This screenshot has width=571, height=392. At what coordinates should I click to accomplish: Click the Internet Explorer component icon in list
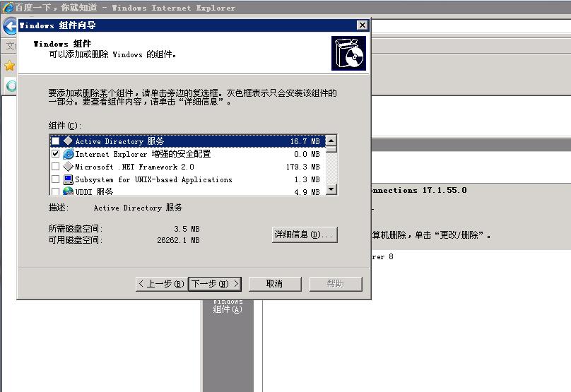[x=68, y=154]
